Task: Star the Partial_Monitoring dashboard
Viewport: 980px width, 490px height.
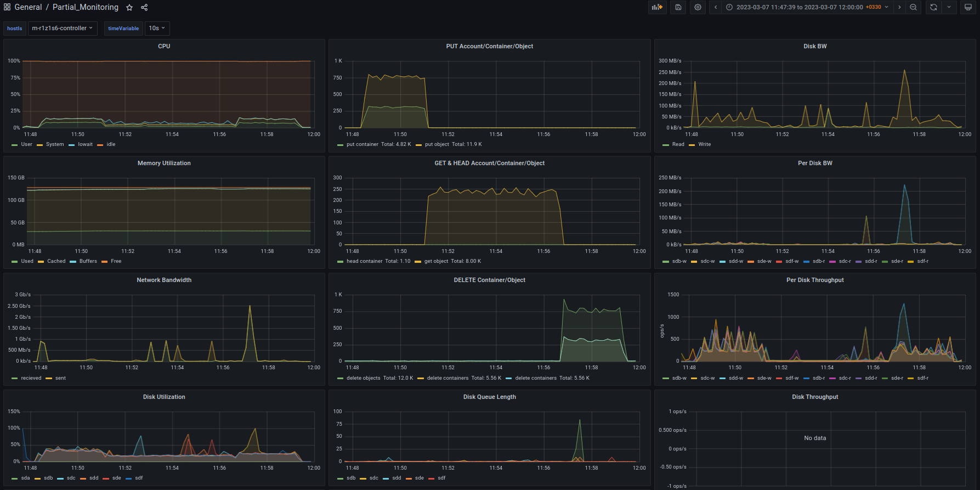Action: [129, 8]
